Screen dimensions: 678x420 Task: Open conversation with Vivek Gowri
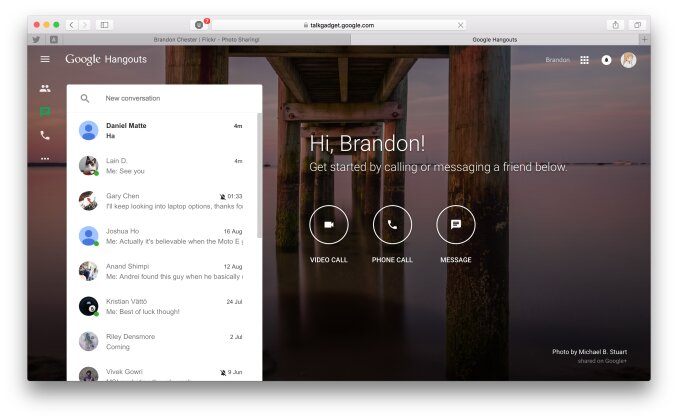[x=162, y=372]
